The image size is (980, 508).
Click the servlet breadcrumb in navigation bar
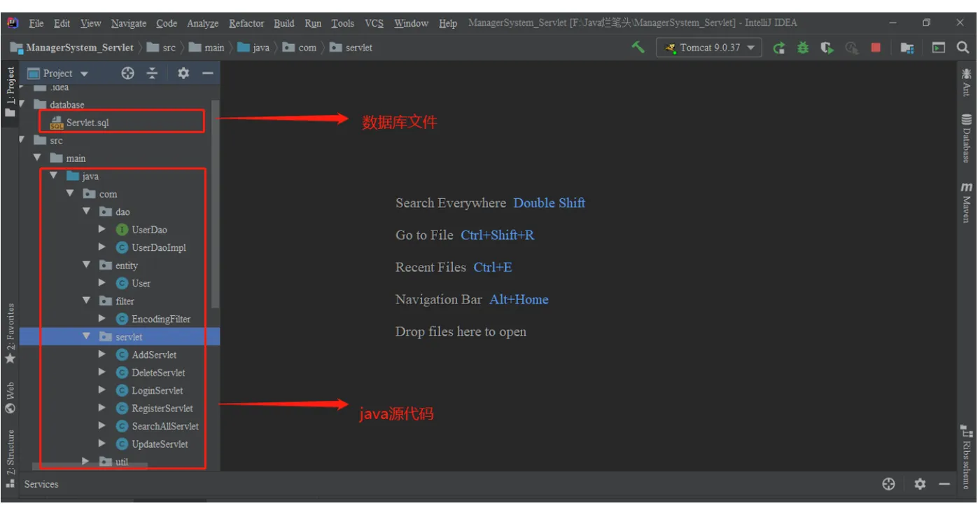[x=351, y=48]
